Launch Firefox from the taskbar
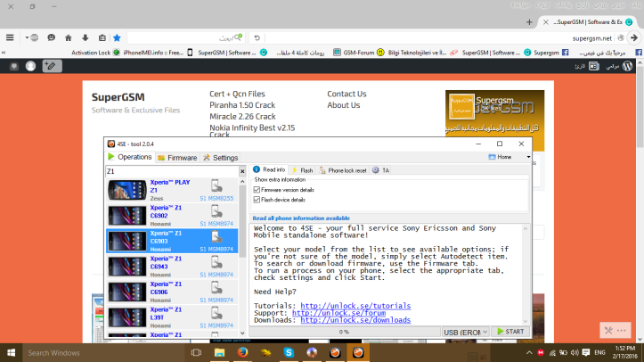This screenshot has height=362, width=644. tap(242, 352)
